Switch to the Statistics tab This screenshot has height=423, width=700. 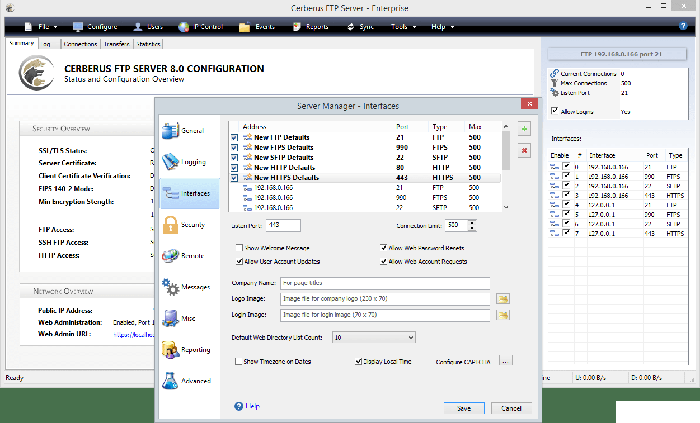149,44
